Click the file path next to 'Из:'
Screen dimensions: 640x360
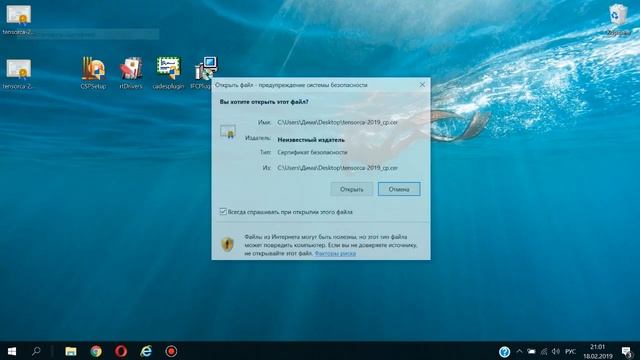coord(338,168)
